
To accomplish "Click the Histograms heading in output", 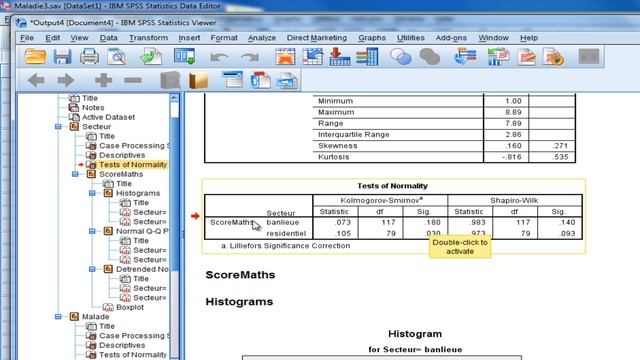I will coord(239,302).
